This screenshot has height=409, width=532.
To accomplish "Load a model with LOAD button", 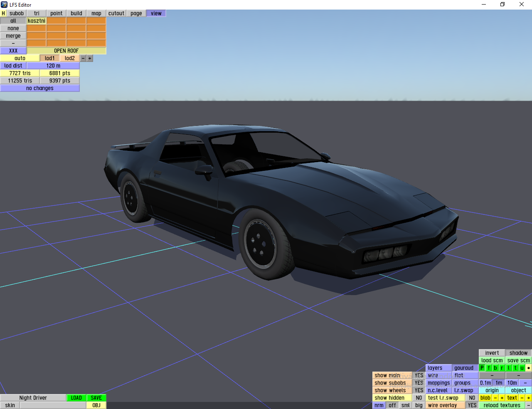I will pyautogui.click(x=76, y=398).
